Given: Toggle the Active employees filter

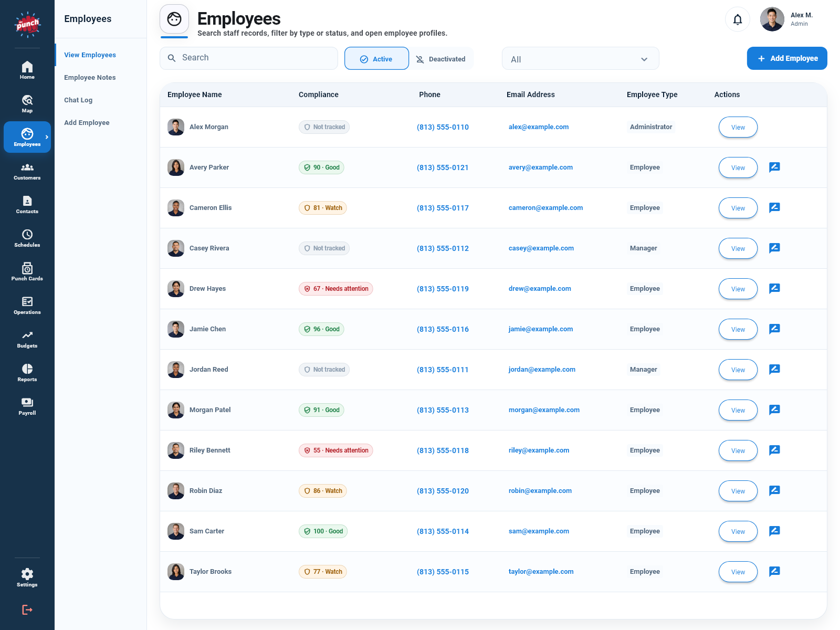Looking at the screenshot, I should [x=376, y=58].
